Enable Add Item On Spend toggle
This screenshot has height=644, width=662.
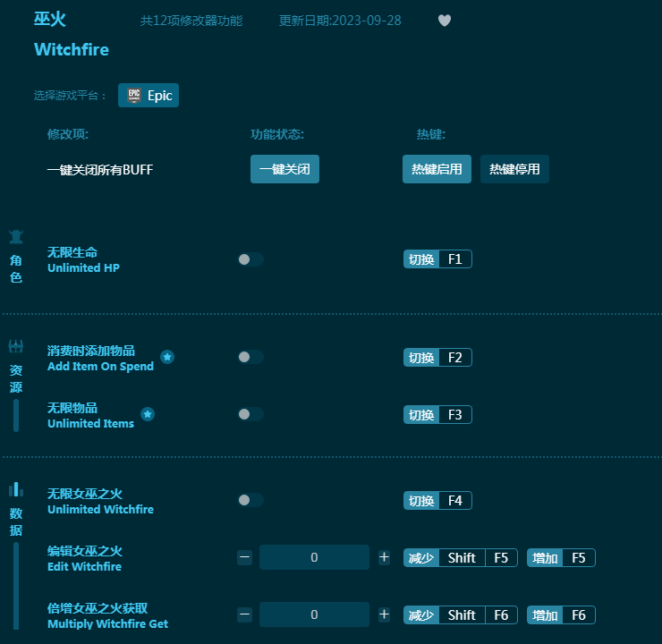pyautogui.click(x=250, y=357)
